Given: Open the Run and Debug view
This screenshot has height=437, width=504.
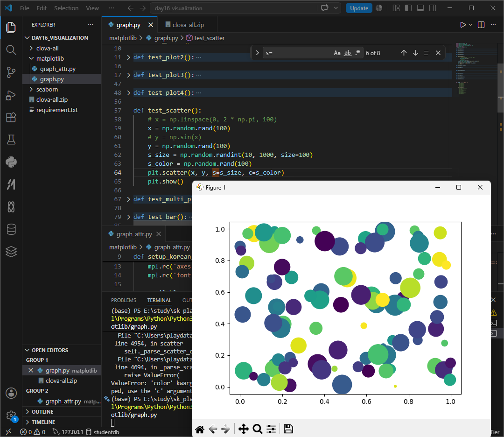Looking at the screenshot, I should (11, 95).
